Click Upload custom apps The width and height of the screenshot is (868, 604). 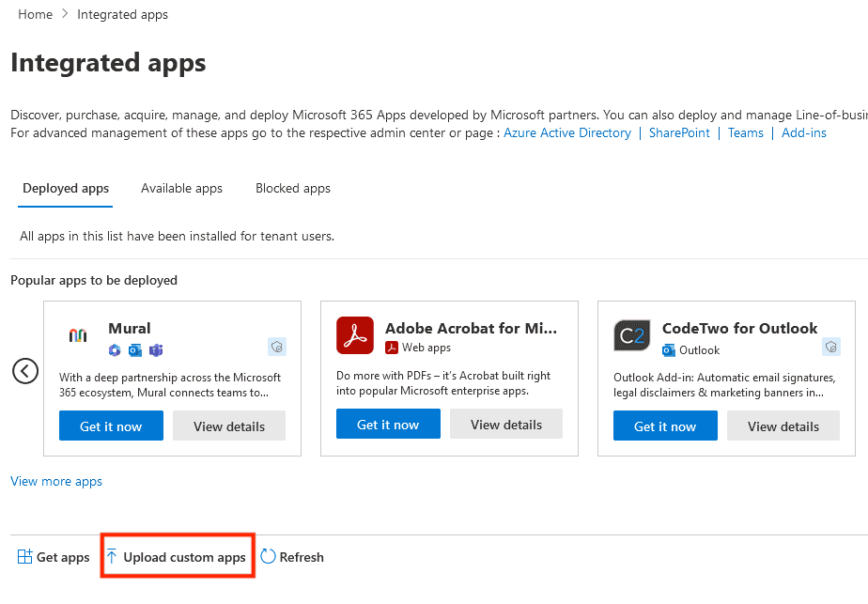177,556
